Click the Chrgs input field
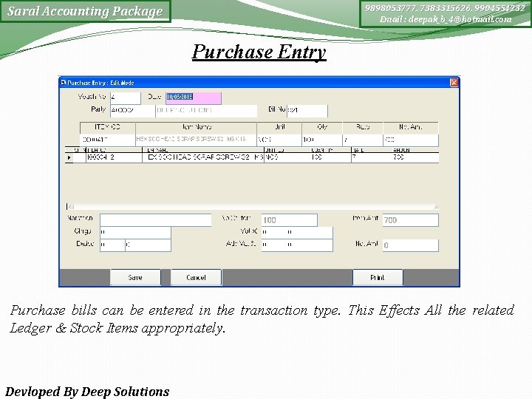The width and height of the screenshot is (532, 399). coord(135,233)
